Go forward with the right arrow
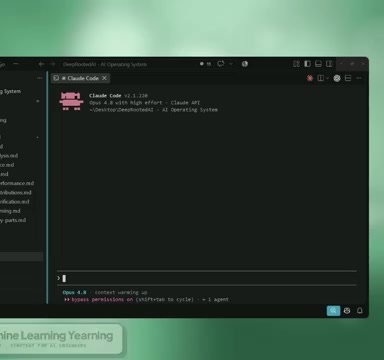 click(53, 64)
